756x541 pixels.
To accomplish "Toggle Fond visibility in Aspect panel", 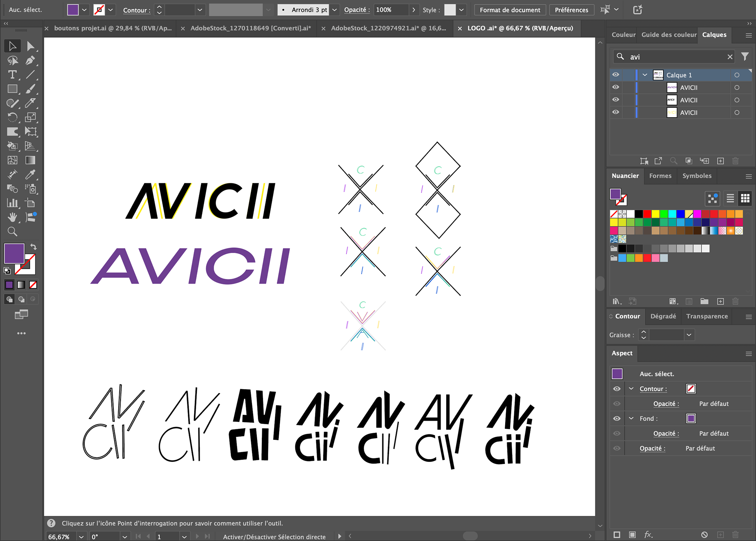I will click(617, 418).
